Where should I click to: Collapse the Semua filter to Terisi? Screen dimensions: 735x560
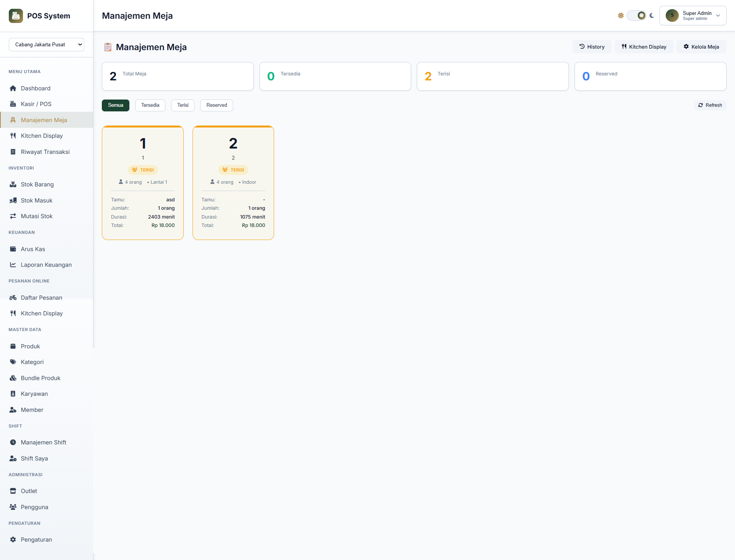point(183,105)
